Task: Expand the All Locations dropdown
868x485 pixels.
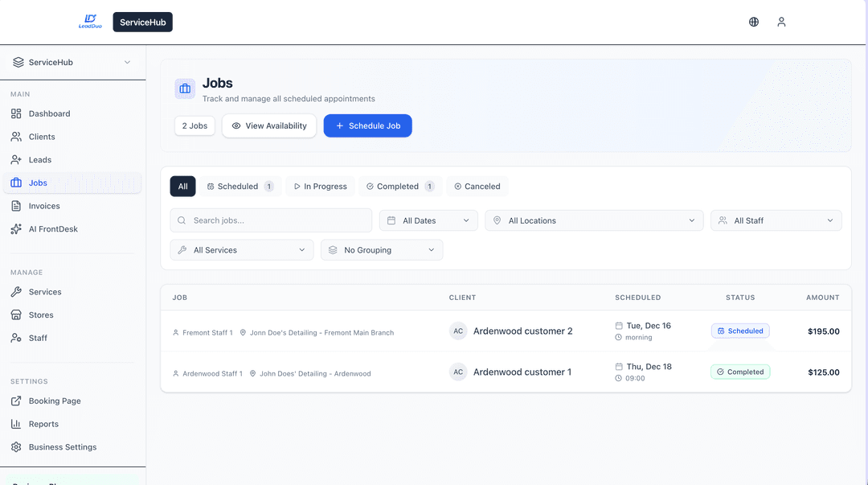Action: point(593,220)
